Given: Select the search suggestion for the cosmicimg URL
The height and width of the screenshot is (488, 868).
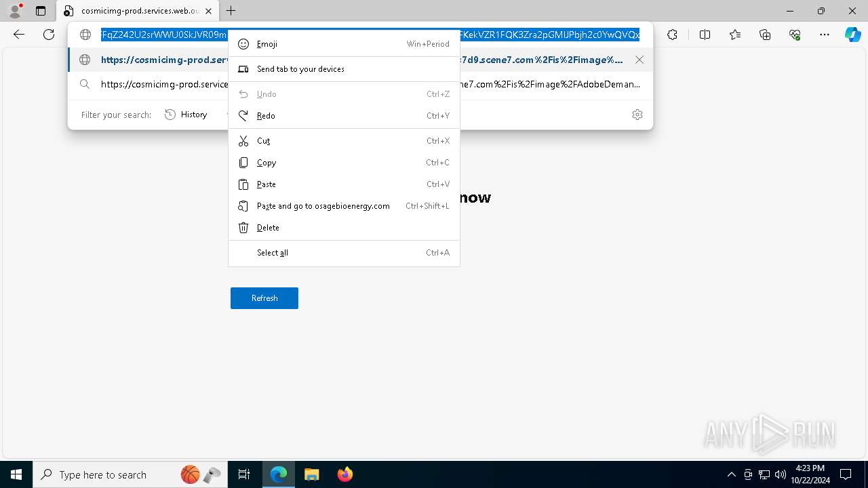Looking at the screenshot, I should (360, 84).
